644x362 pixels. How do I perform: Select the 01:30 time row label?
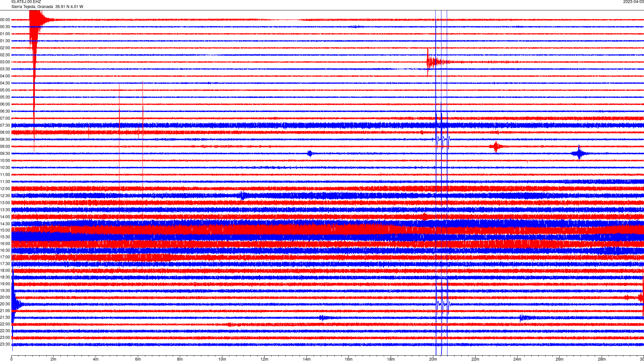point(5,41)
